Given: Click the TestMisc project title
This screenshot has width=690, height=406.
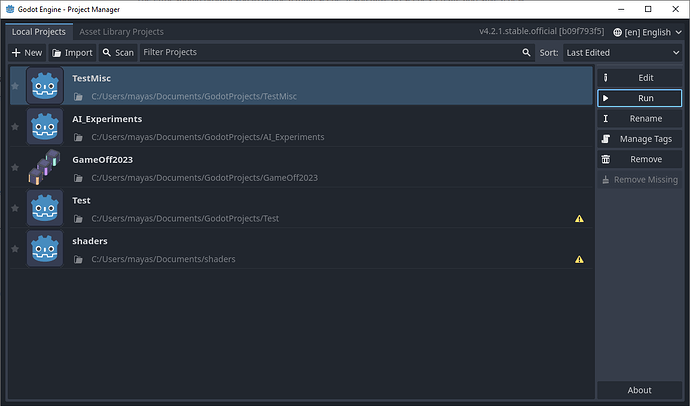Looking at the screenshot, I should (x=92, y=78).
